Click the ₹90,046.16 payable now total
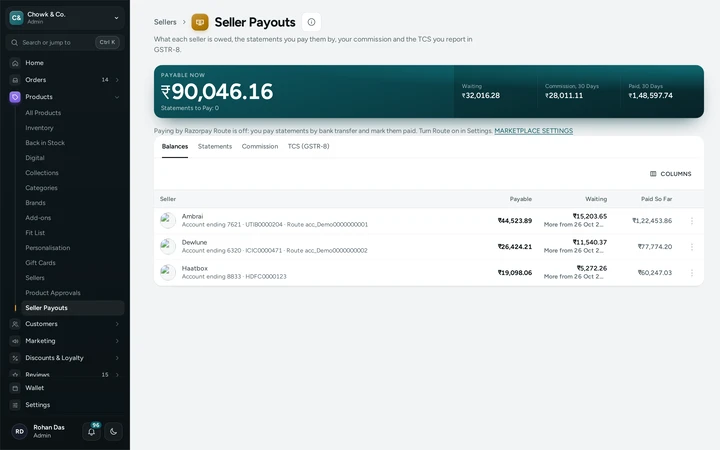The width and height of the screenshot is (720, 450). 217,92
